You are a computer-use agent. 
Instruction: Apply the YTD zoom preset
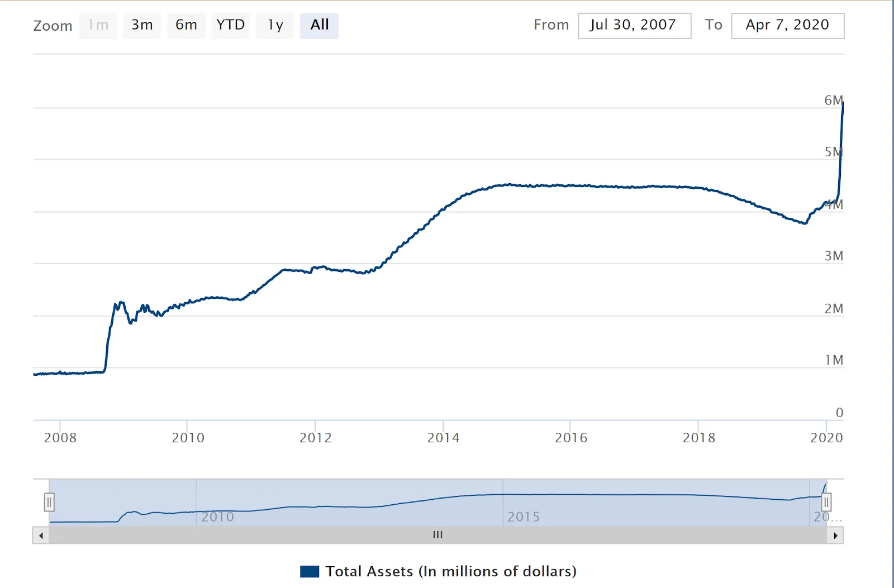230,25
